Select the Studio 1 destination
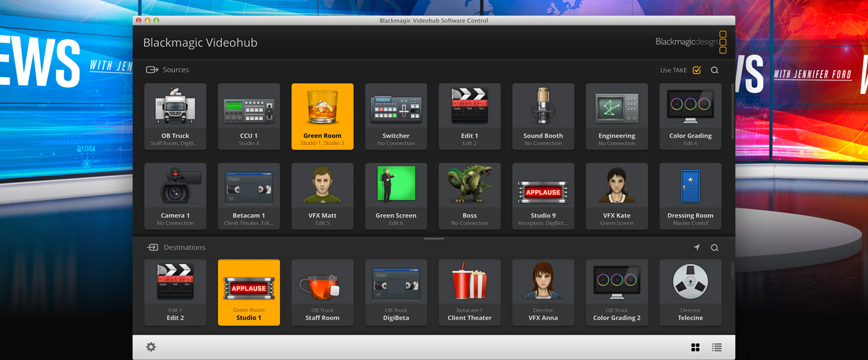The image size is (868, 360). click(249, 292)
